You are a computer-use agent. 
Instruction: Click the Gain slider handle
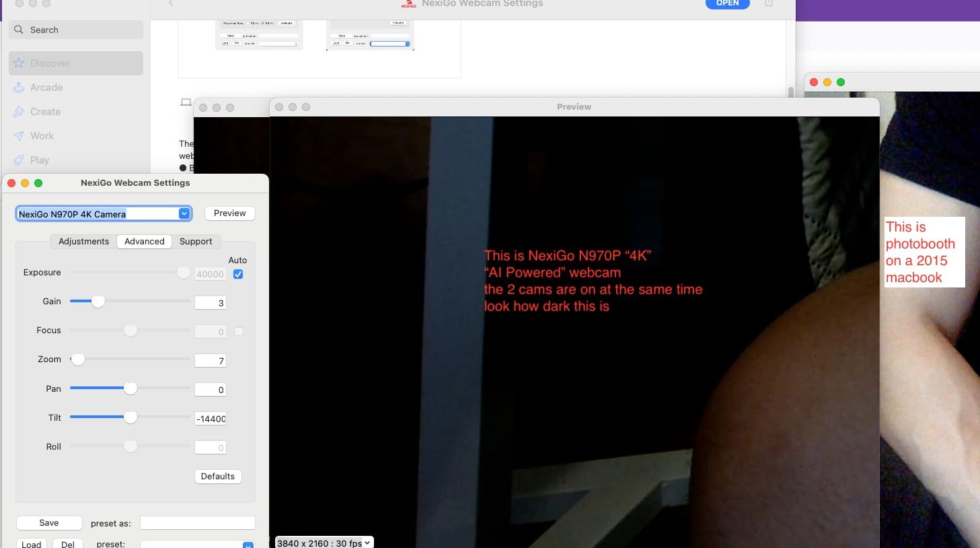pyautogui.click(x=98, y=302)
